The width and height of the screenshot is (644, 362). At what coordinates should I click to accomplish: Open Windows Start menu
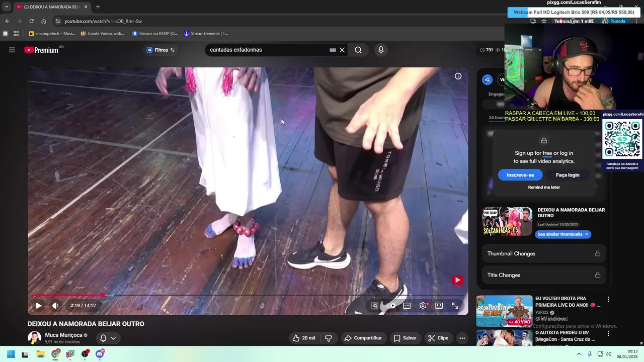tap(11, 354)
